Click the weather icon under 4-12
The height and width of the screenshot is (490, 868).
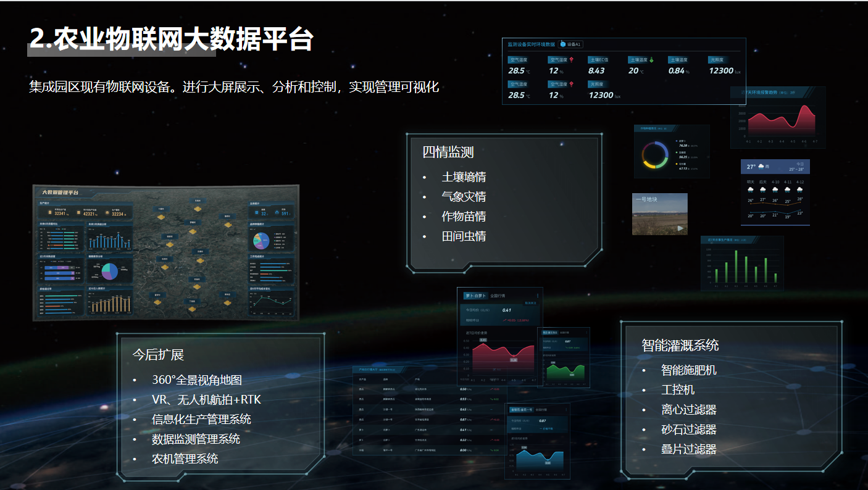(799, 190)
